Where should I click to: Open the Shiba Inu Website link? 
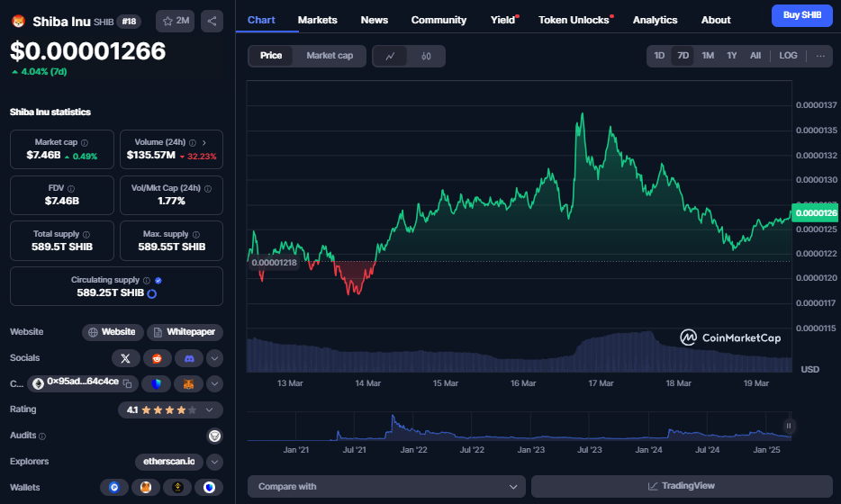click(x=113, y=332)
